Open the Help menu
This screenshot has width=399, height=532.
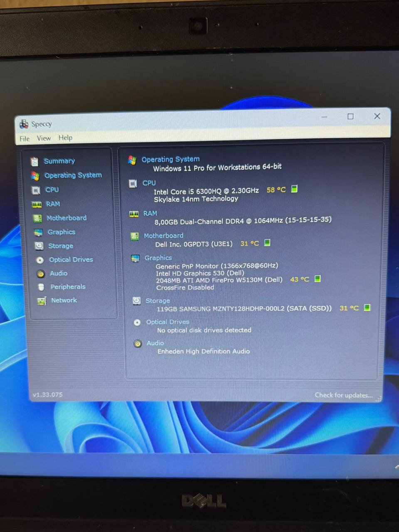[x=65, y=138]
